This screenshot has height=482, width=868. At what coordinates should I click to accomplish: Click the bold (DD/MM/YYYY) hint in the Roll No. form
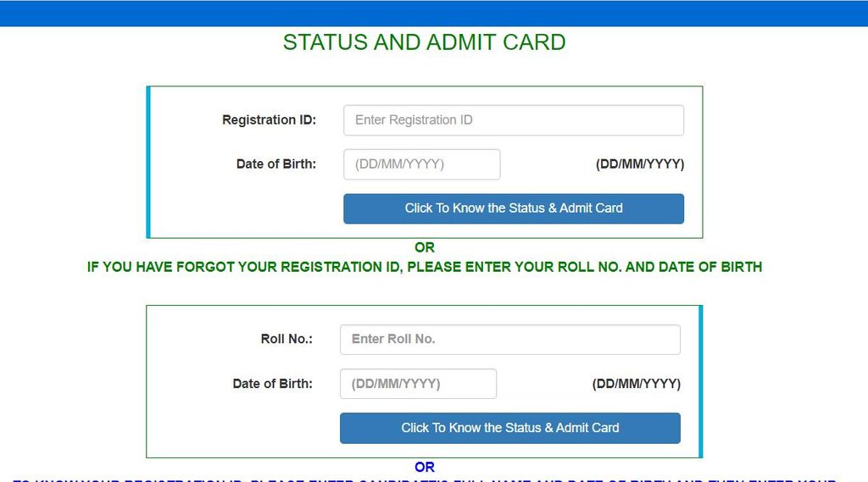(x=636, y=384)
